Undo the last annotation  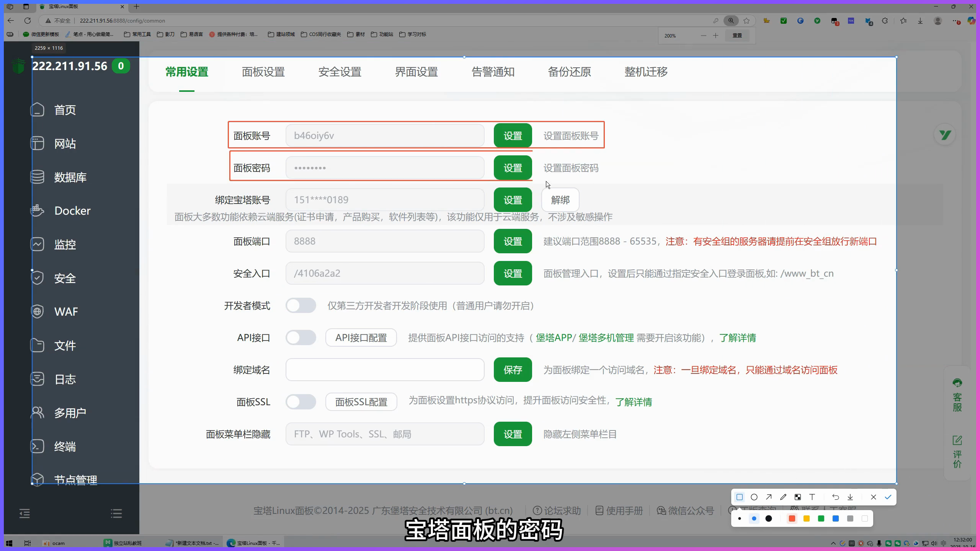click(836, 497)
